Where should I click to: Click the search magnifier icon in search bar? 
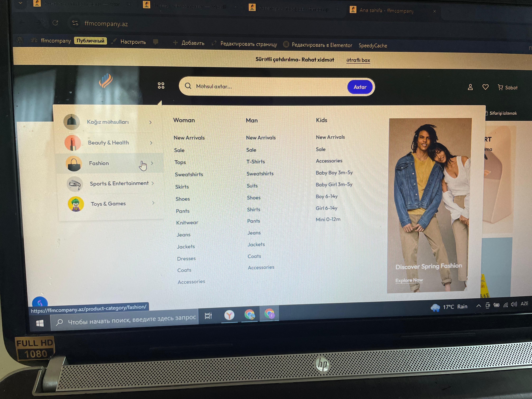188,86
